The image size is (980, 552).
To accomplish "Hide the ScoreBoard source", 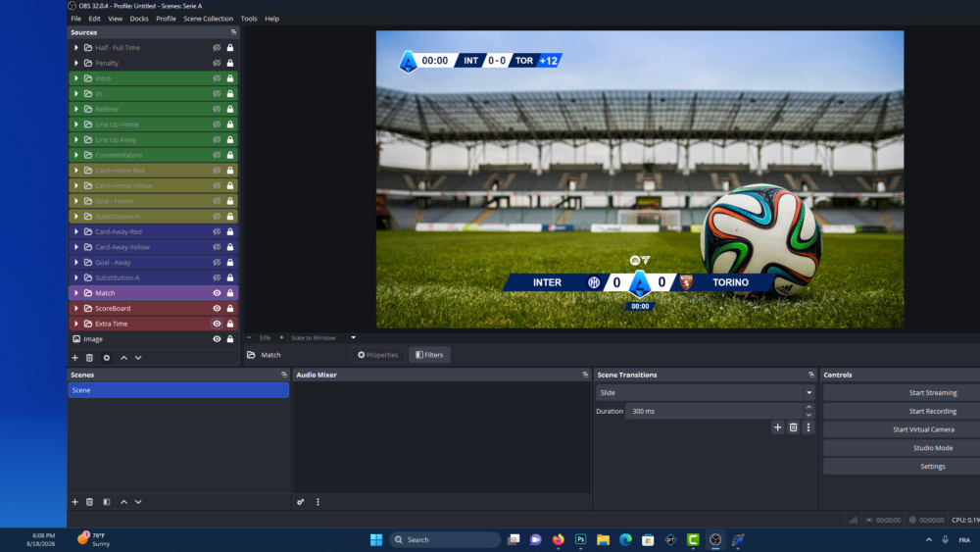I will pyautogui.click(x=217, y=308).
